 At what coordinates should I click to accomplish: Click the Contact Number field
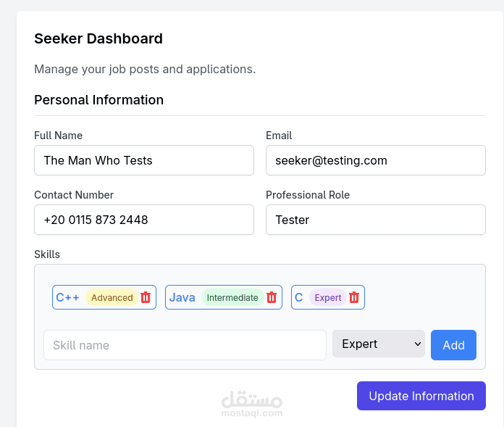[x=144, y=220]
